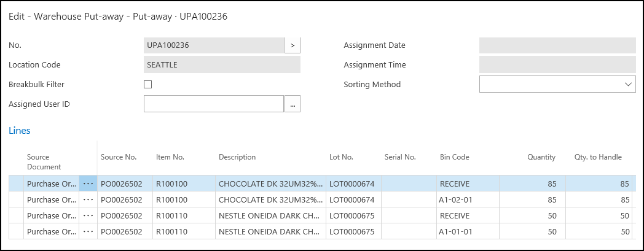Open row menu for A1-01-01 line
Screen dimensions: 644x251
88,231
